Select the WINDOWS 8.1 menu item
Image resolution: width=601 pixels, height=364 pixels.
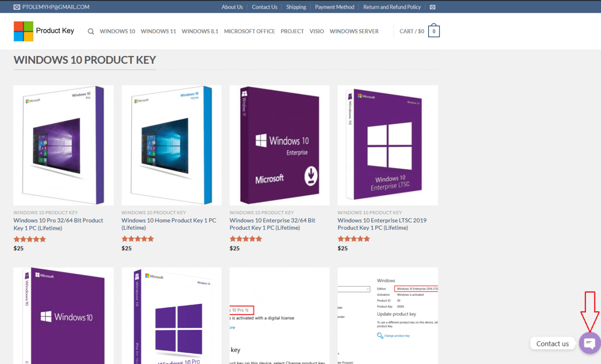point(200,31)
